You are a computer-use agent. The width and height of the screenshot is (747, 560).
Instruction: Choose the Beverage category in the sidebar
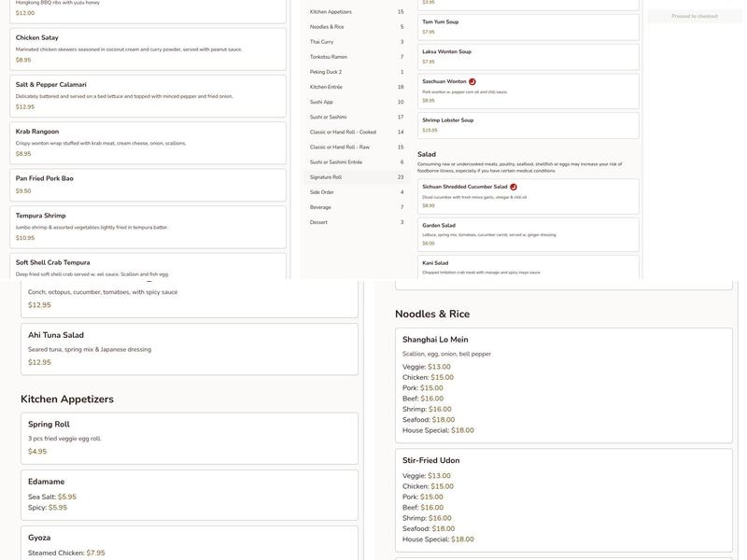(357, 207)
